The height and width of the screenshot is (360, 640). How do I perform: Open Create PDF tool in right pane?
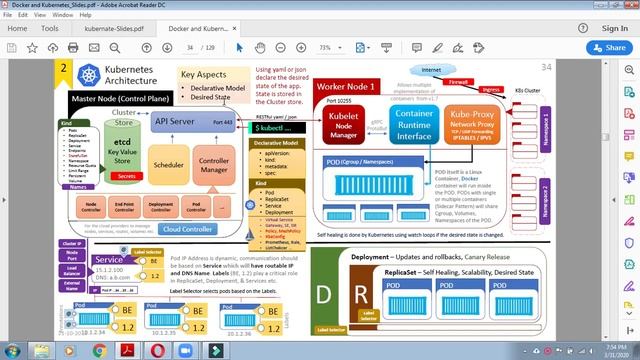click(x=629, y=113)
